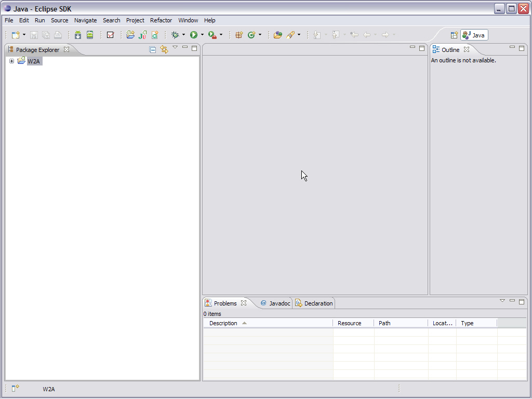The image size is (532, 399).
Task: Select the W2A project in Package Explorer
Action: click(x=34, y=61)
